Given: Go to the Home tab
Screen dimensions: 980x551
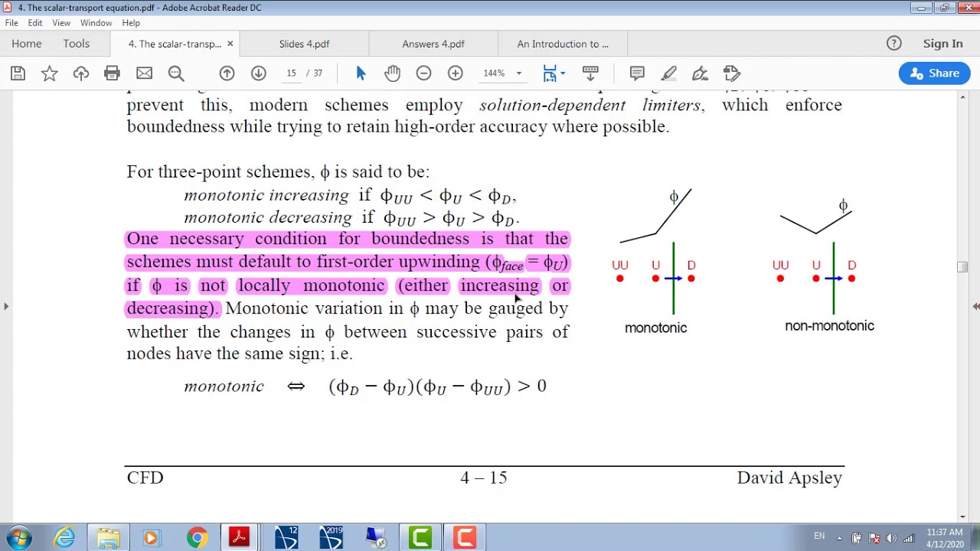Looking at the screenshot, I should (x=27, y=44).
